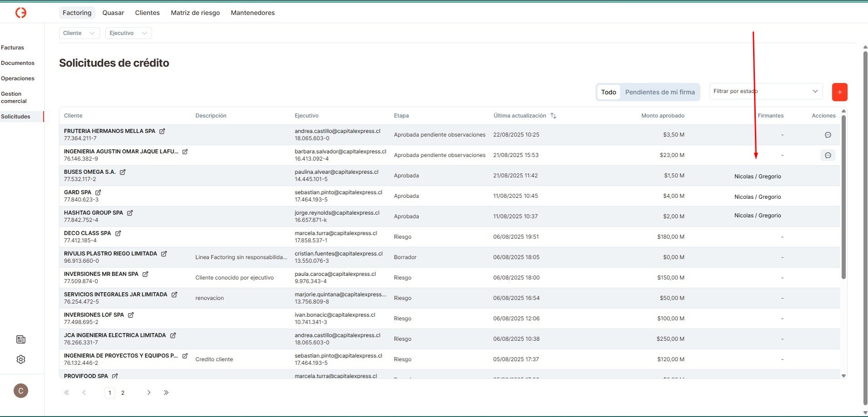The height and width of the screenshot is (417, 868).
Task: Open the Matriz de riesgo tab
Action: tap(195, 13)
